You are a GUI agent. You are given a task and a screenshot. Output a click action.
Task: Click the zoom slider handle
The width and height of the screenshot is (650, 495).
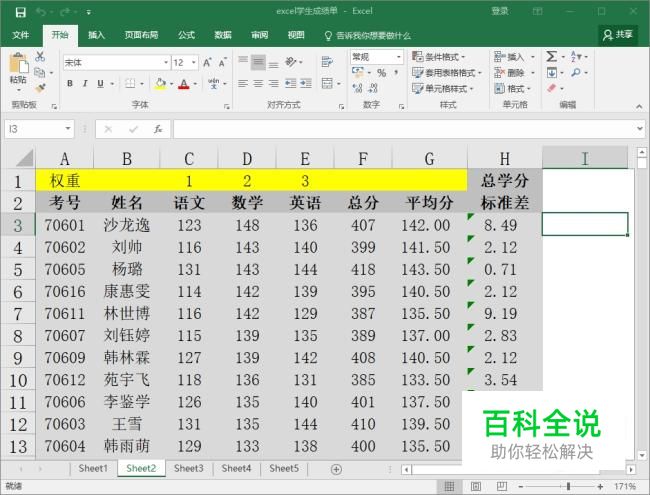click(x=568, y=486)
